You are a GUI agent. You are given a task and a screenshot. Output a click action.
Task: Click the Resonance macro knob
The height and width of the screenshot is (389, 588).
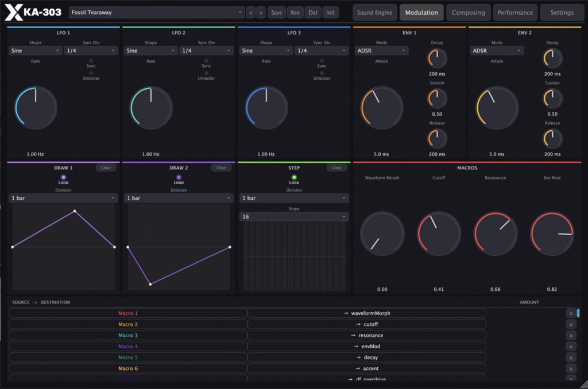click(x=496, y=234)
